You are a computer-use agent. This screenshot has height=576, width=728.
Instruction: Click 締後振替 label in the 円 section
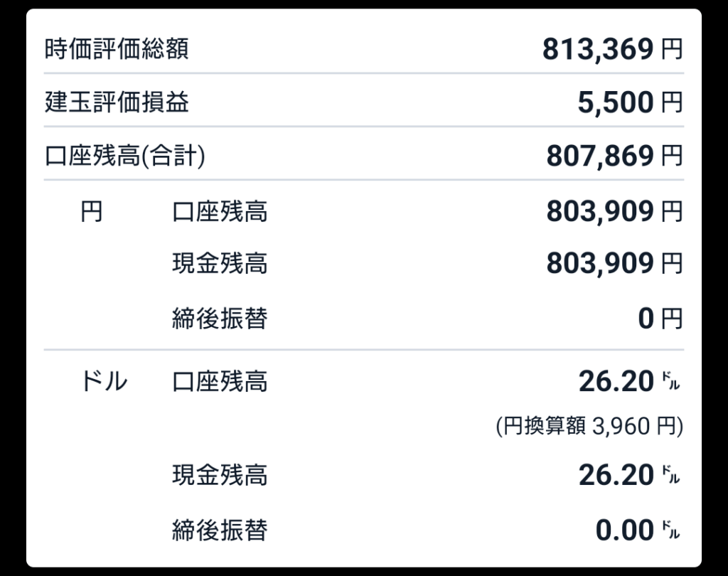pyautogui.click(x=220, y=319)
